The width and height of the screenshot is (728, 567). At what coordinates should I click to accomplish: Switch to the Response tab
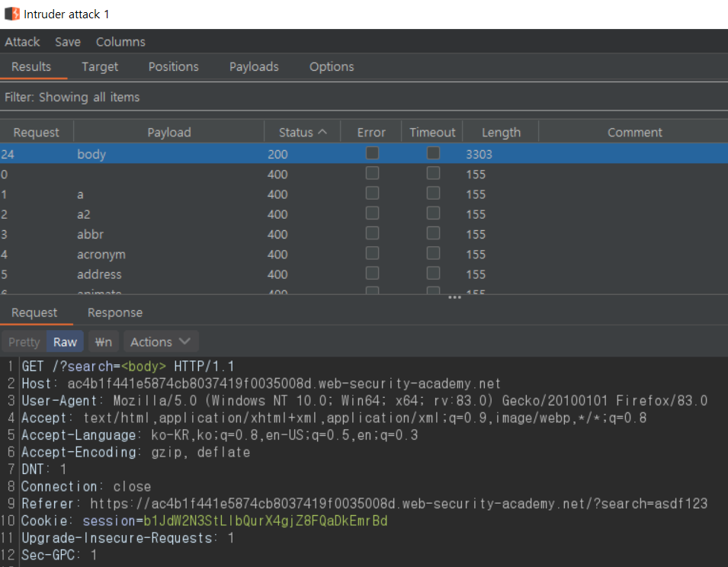(114, 312)
